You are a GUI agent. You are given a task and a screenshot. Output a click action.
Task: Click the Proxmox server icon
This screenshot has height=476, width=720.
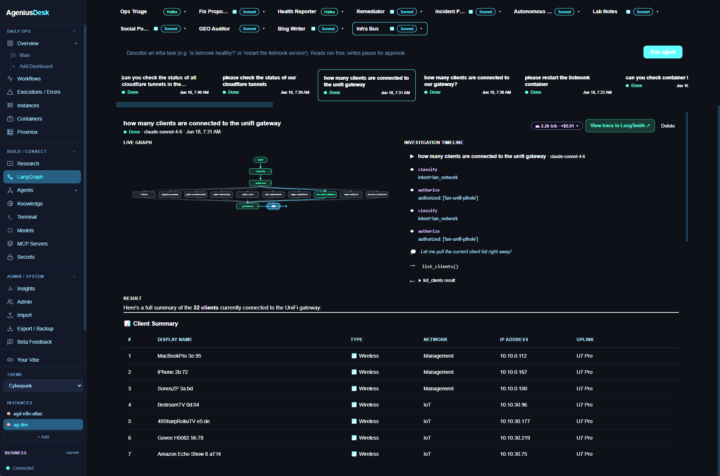pyautogui.click(x=10, y=132)
